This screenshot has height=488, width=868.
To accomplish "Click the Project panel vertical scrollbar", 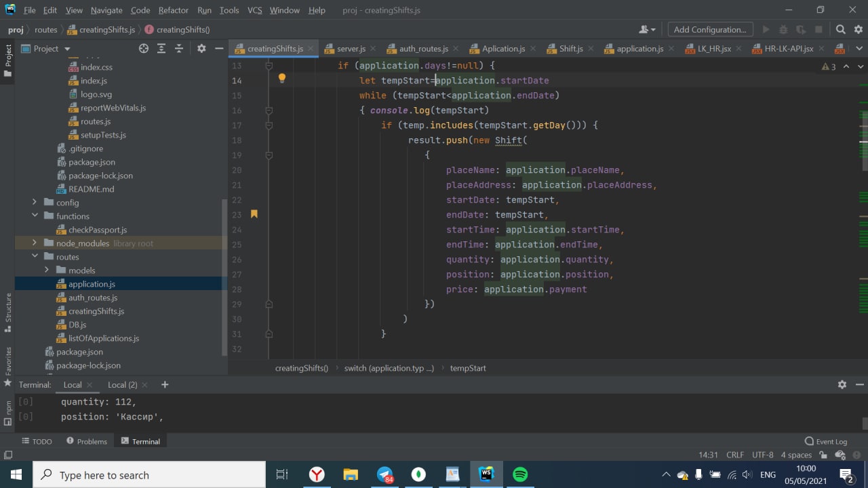I will coord(224,278).
